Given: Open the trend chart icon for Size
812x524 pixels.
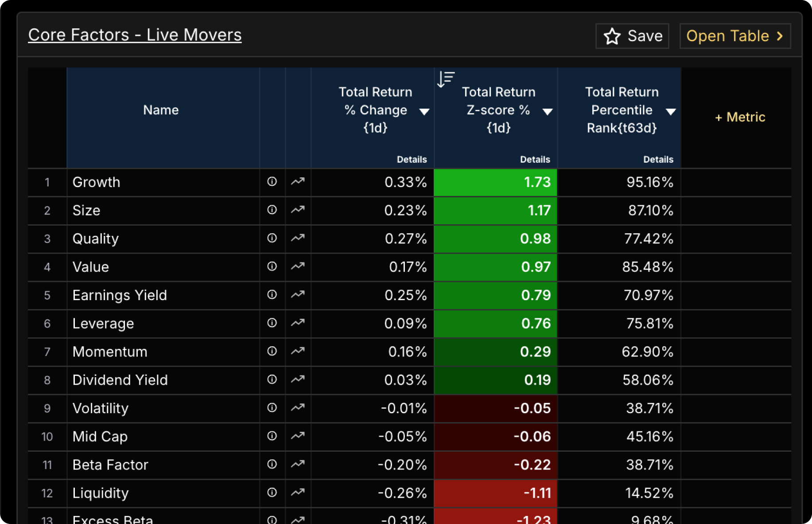Looking at the screenshot, I should pos(298,210).
